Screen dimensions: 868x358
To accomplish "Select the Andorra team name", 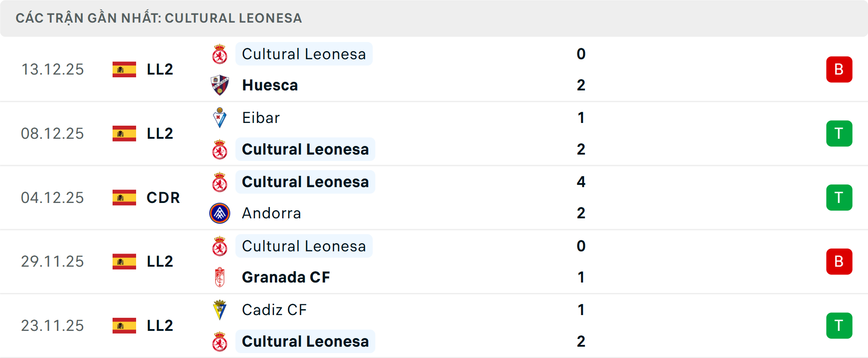I will [271, 213].
